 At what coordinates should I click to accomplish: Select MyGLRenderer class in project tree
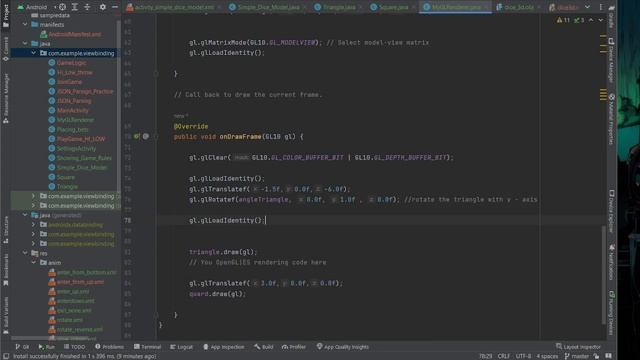71,120
